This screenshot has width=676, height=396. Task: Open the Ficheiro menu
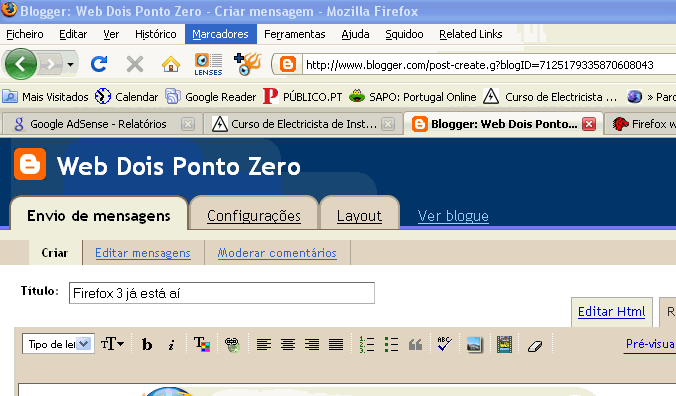[x=25, y=34]
